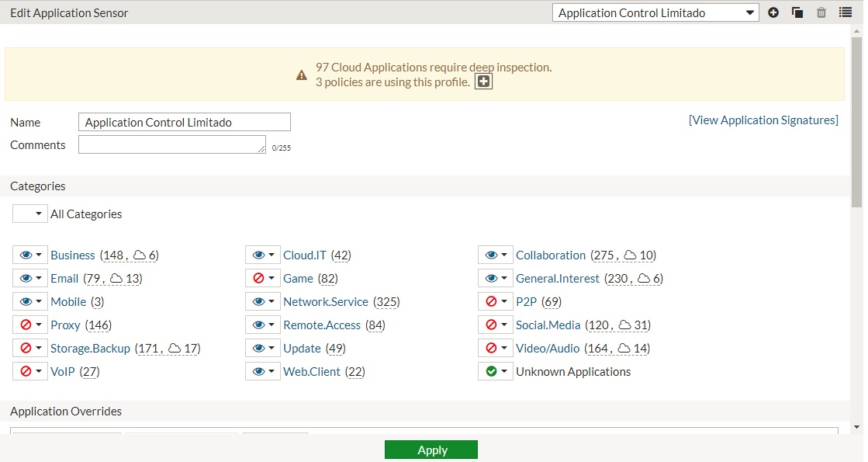Change the monitor action for Email category

point(30,278)
